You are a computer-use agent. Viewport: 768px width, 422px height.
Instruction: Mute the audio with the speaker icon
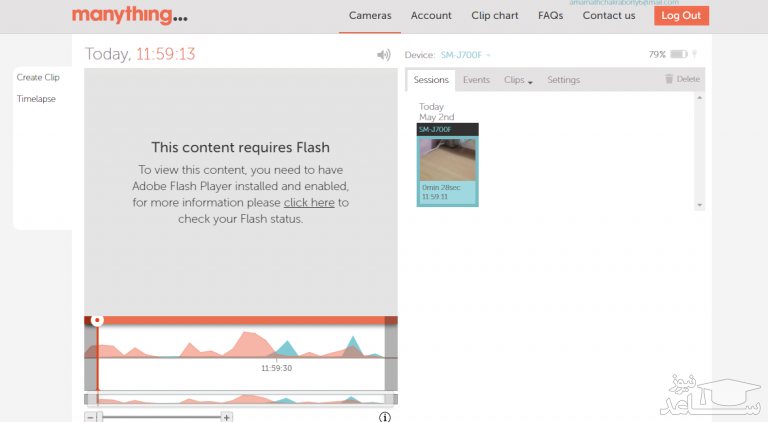(383, 55)
